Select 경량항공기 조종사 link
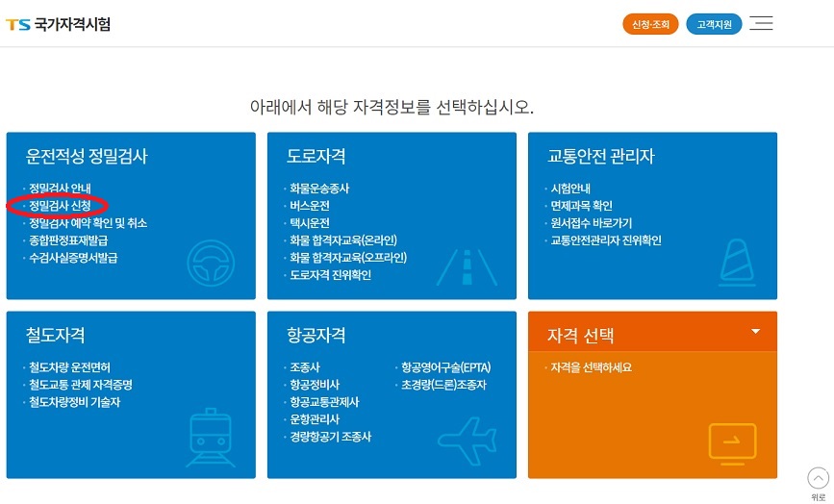 (x=330, y=437)
